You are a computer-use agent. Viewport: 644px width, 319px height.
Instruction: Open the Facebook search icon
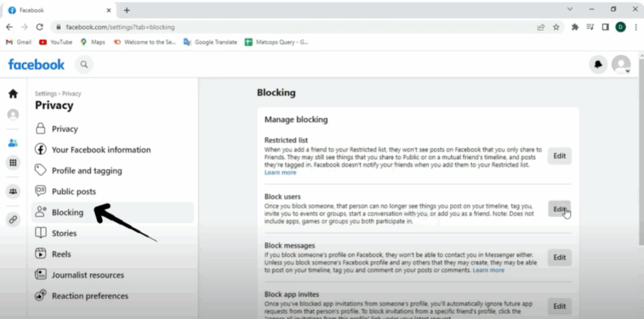pos(84,65)
